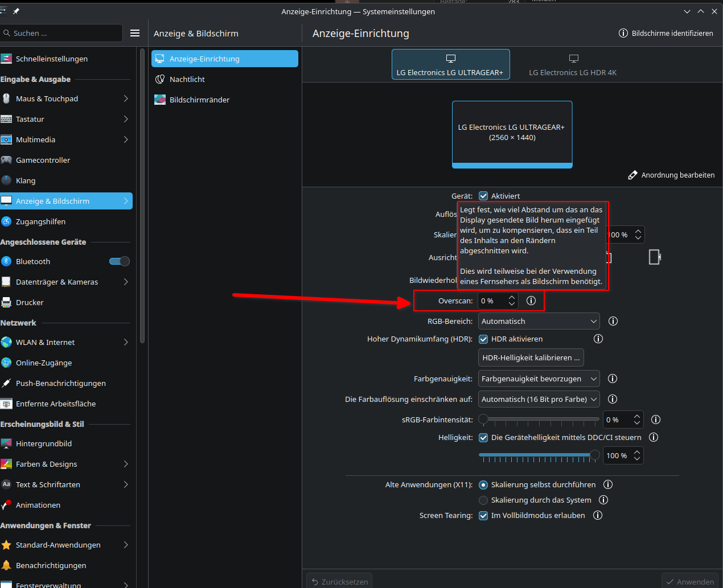Click the Gamecontroller icon
This screenshot has width=723, height=588.
(x=6, y=160)
